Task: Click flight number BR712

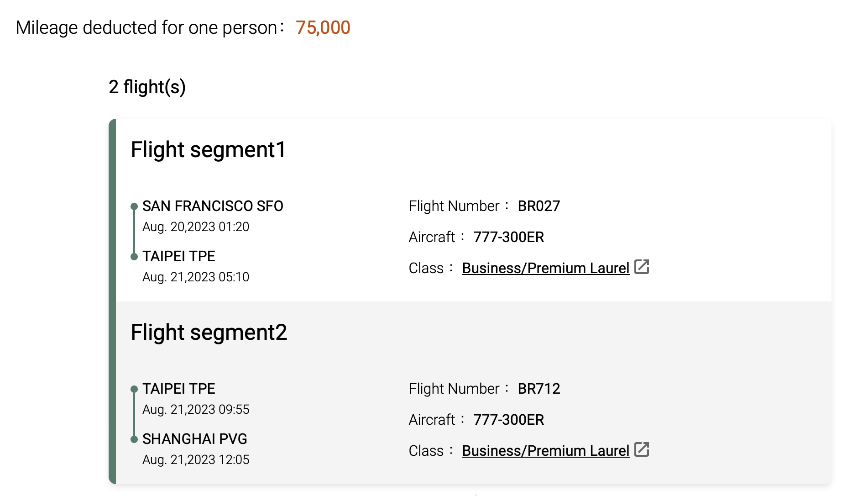Action: [539, 389]
